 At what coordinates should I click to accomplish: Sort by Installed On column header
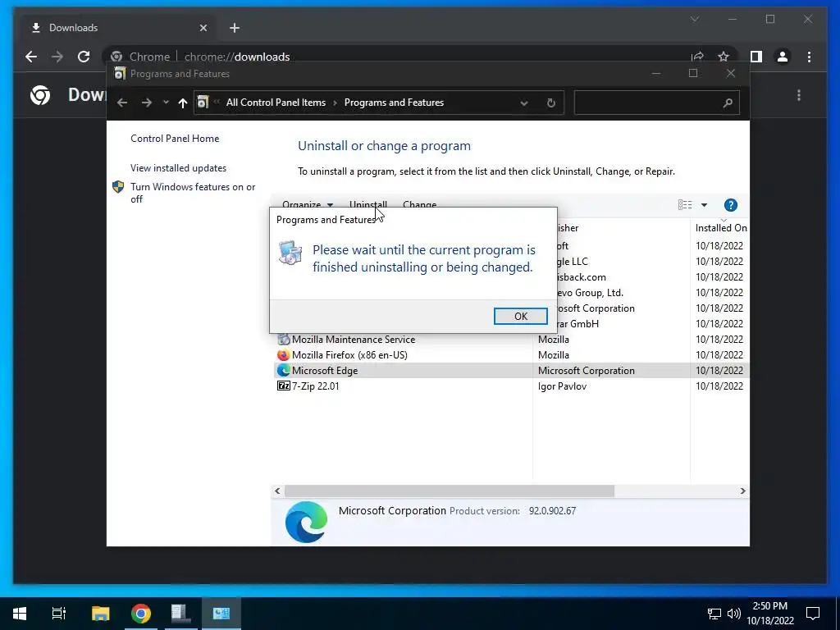click(x=720, y=228)
